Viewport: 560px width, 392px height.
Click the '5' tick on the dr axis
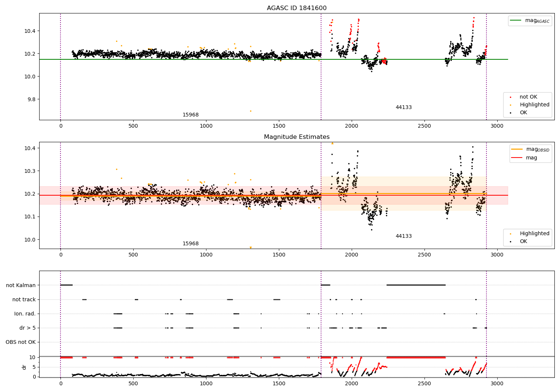(x=34, y=367)
